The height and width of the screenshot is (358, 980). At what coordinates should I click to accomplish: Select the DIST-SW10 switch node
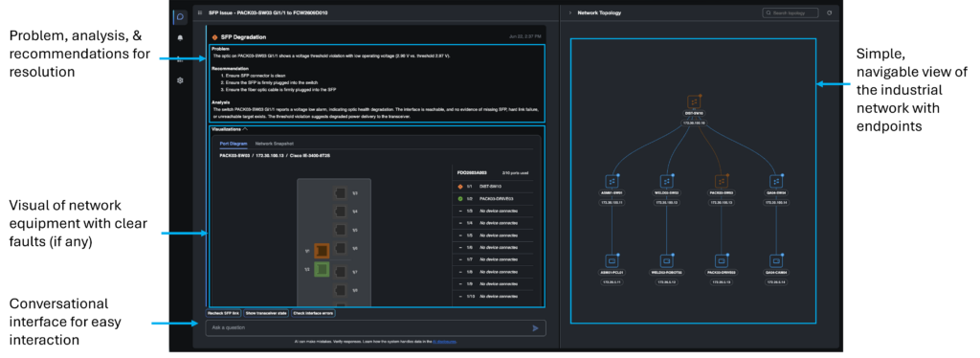pyautogui.click(x=693, y=102)
